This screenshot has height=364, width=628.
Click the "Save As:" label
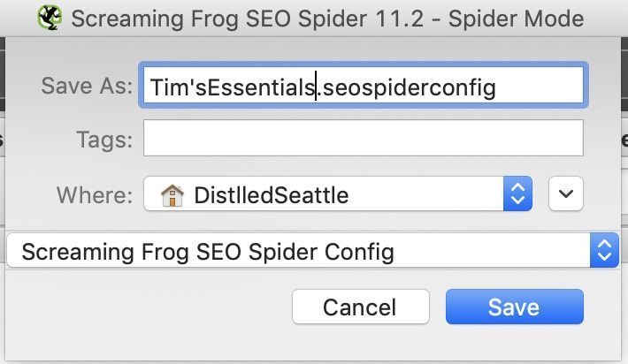(87, 86)
